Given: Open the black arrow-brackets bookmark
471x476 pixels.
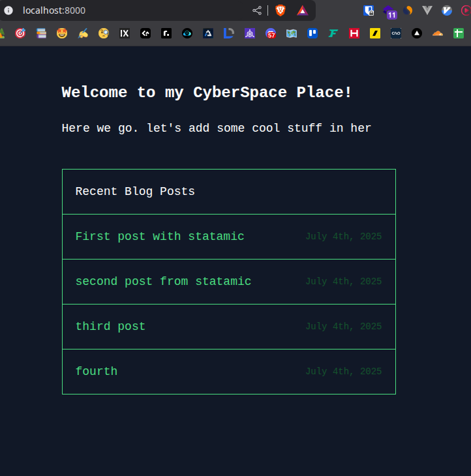Looking at the screenshot, I should point(145,33).
